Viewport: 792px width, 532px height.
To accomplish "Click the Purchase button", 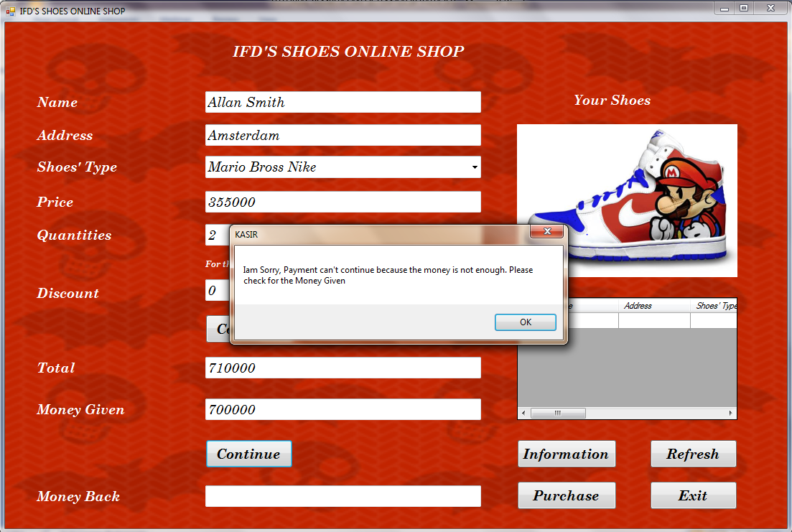I will 567,495.
